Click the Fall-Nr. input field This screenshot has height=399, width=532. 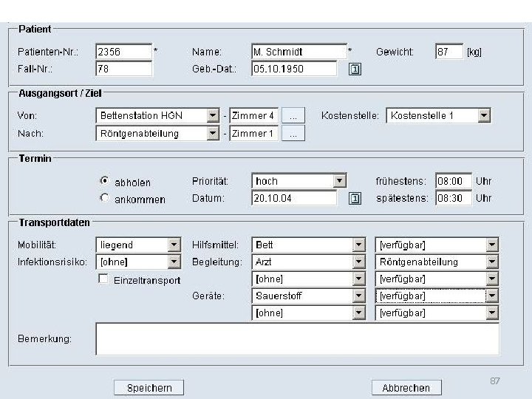tap(123, 69)
